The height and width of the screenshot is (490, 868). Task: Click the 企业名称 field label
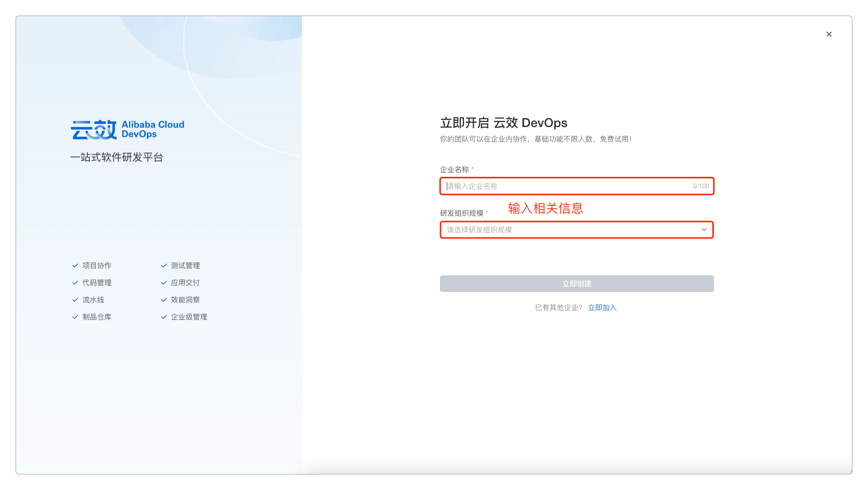coord(454,170)
